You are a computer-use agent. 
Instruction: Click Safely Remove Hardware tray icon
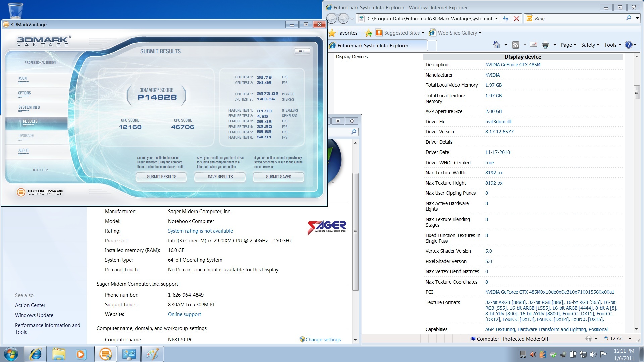(x=553, y=354)
